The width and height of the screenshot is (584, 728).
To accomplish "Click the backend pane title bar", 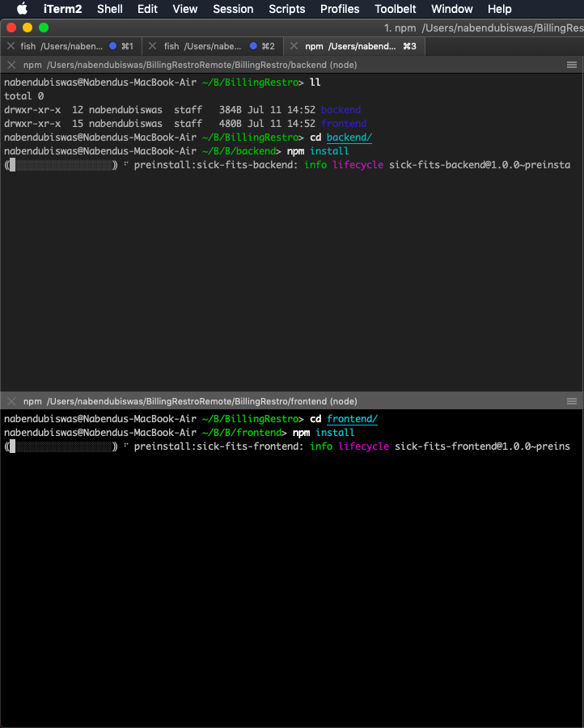I will 292,65.
